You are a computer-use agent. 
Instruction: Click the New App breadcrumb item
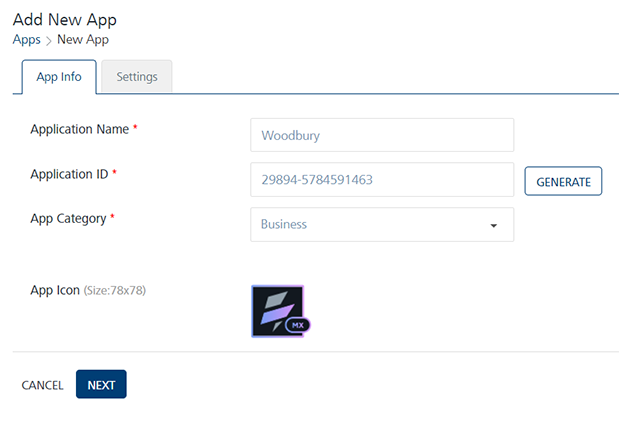[83, 40]
